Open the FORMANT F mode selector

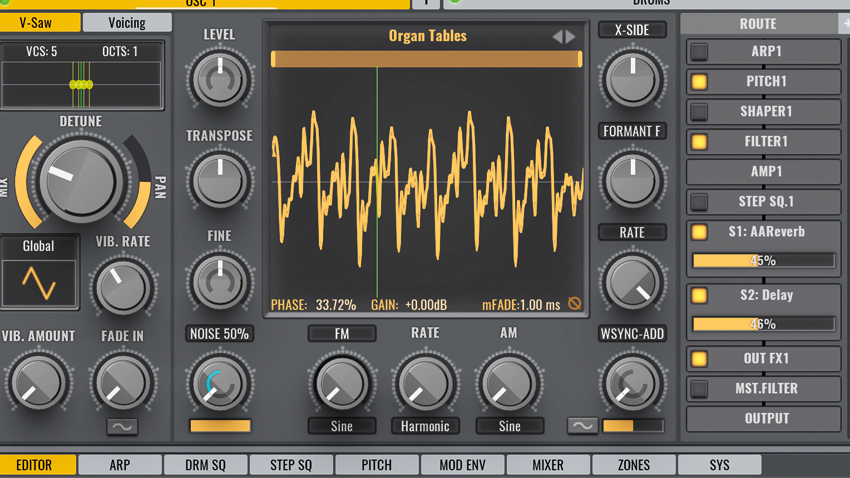pyautogui.click(x=632, y=131)
